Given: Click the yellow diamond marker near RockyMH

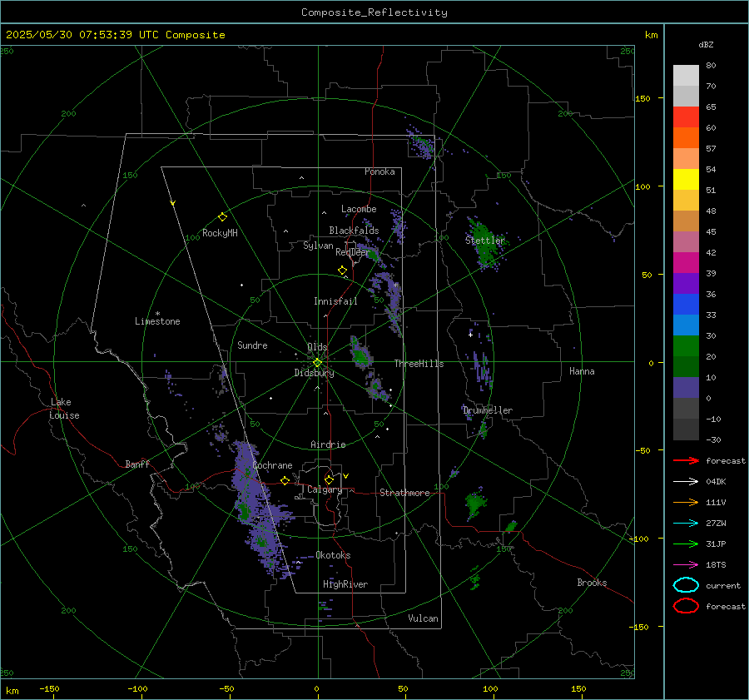Looking at the screenshot, I should [222, 217].
